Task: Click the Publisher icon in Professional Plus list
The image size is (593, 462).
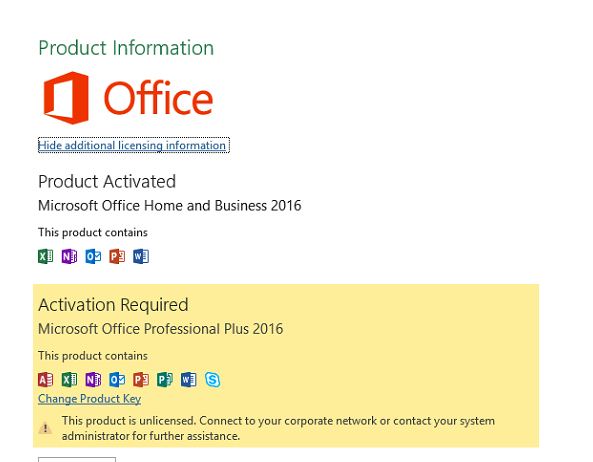Action: 165,380
